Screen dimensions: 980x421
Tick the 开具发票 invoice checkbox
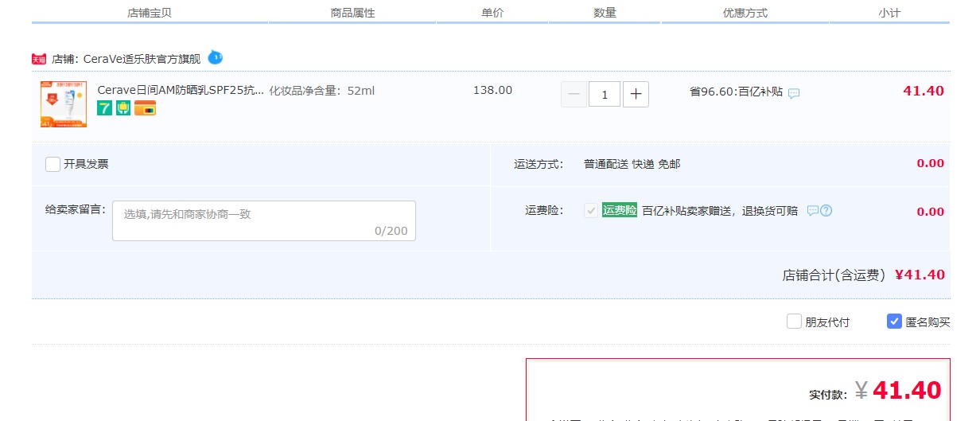[x=53, y=164]
